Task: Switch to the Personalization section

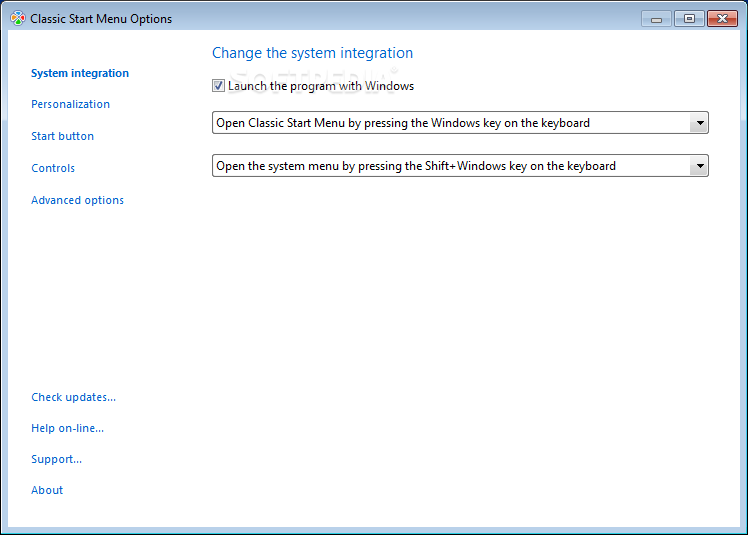Action: click(70, 104)
